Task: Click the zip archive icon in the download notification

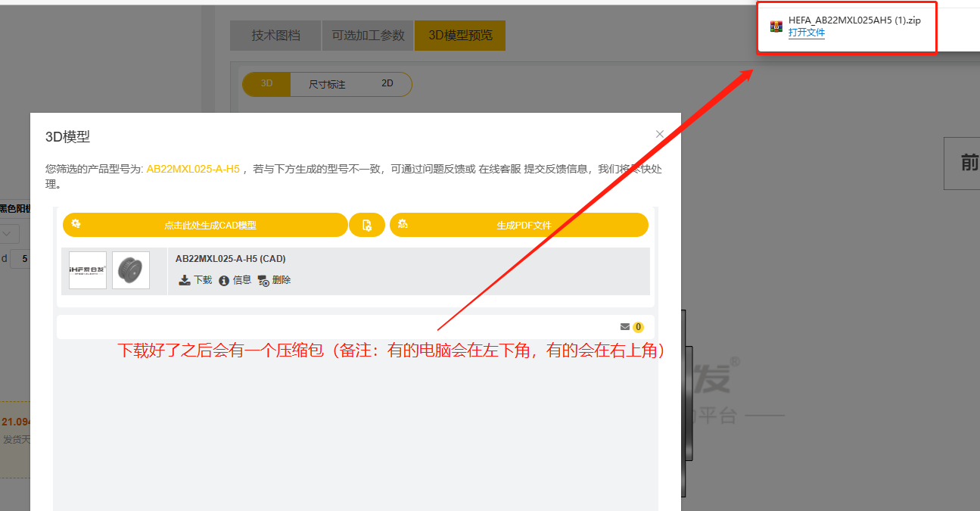Action: [x=775, y=25]
